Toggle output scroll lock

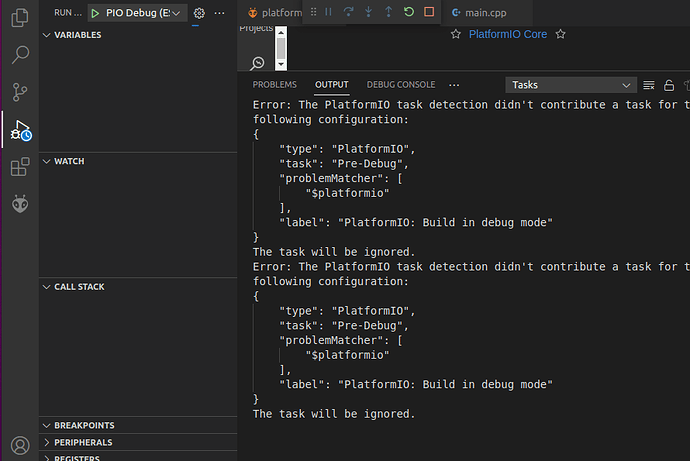pyautogui.click(x=669, y=85)
